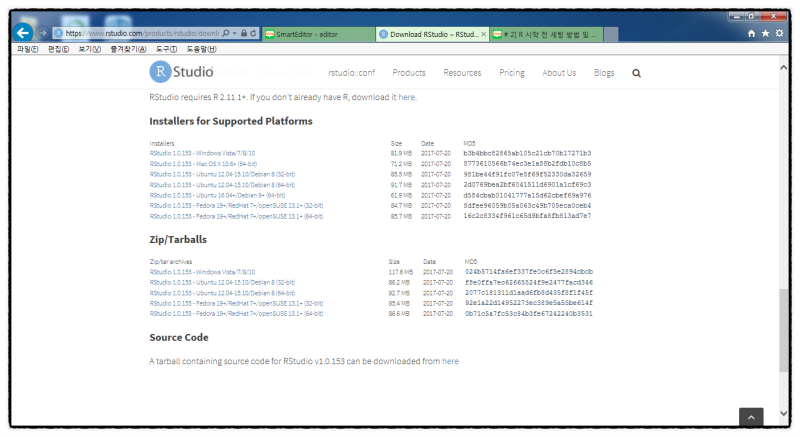Click the 'here' link to download R
The width and height of the screenshot is (800, 437).
point(407,97)
